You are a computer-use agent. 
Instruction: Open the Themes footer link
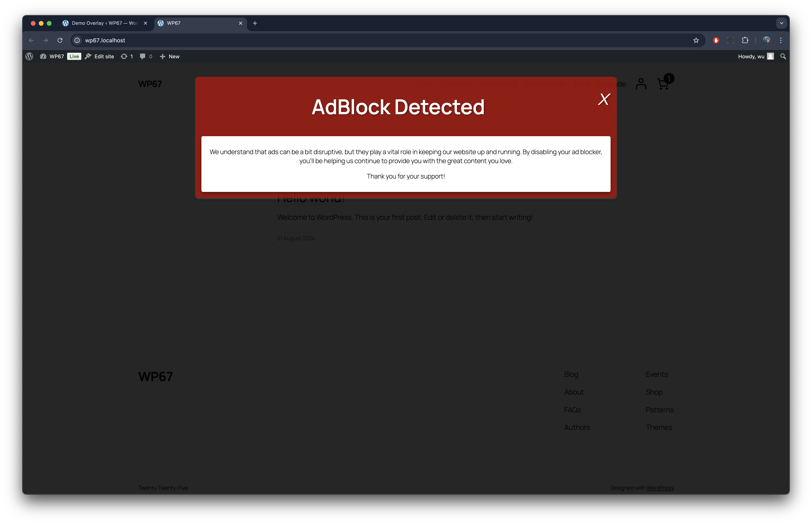pyautogui.click(x=659, y=427)
